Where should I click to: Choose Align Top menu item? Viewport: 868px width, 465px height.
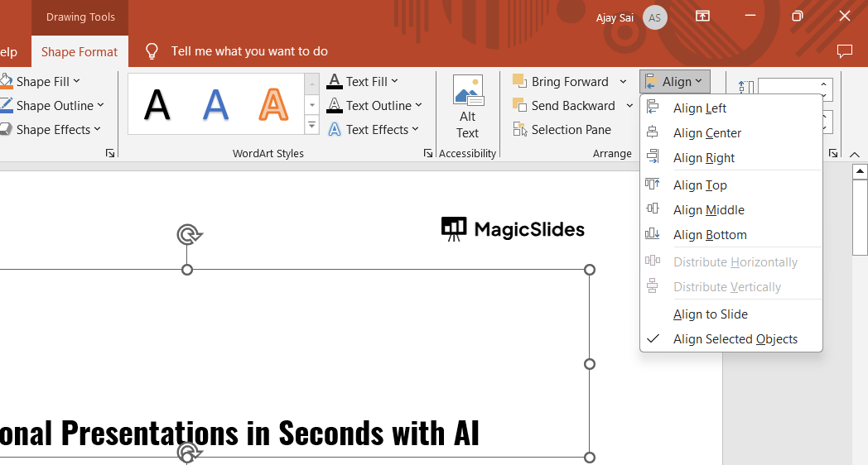731,185
